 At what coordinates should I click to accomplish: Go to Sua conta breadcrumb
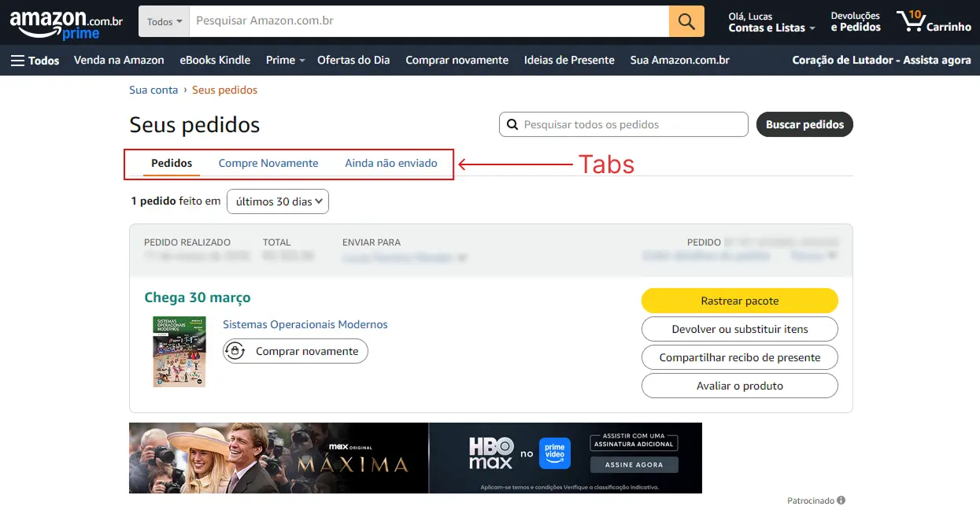click(153, 90)
